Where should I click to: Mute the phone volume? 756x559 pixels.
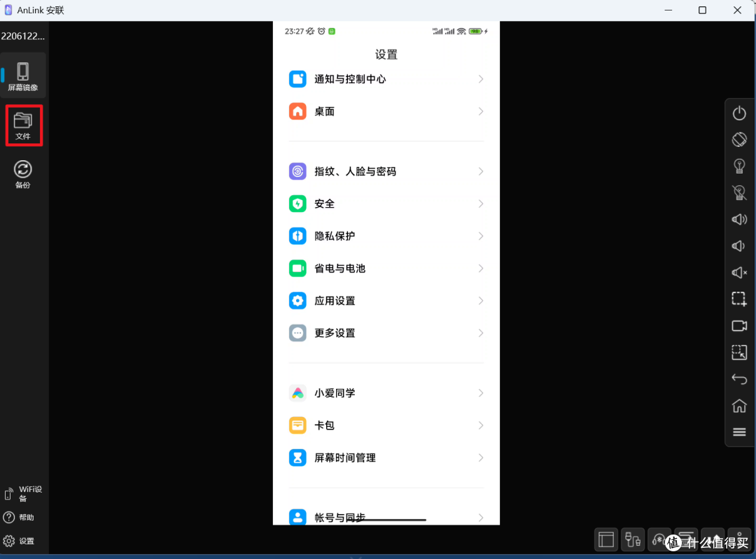click(x=739, y=272)
